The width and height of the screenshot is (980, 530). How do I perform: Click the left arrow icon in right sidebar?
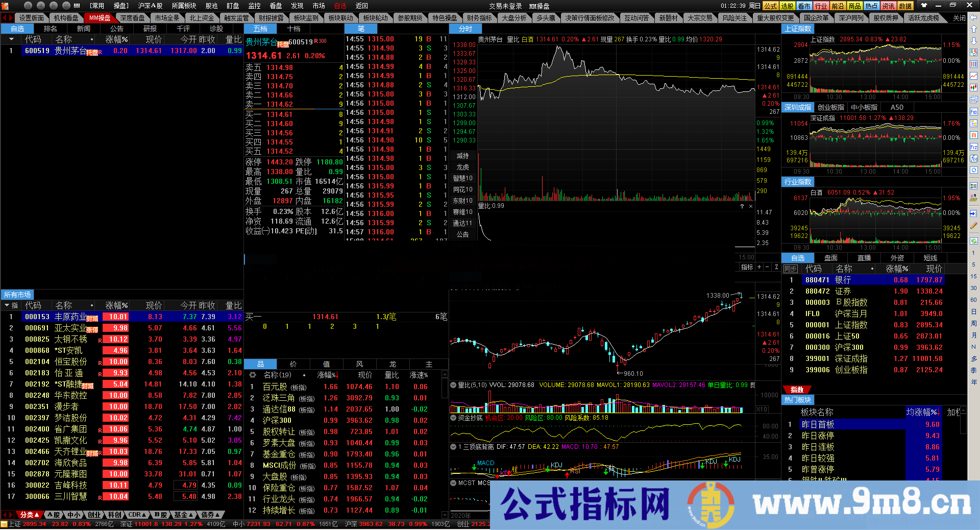click(974, 17)
